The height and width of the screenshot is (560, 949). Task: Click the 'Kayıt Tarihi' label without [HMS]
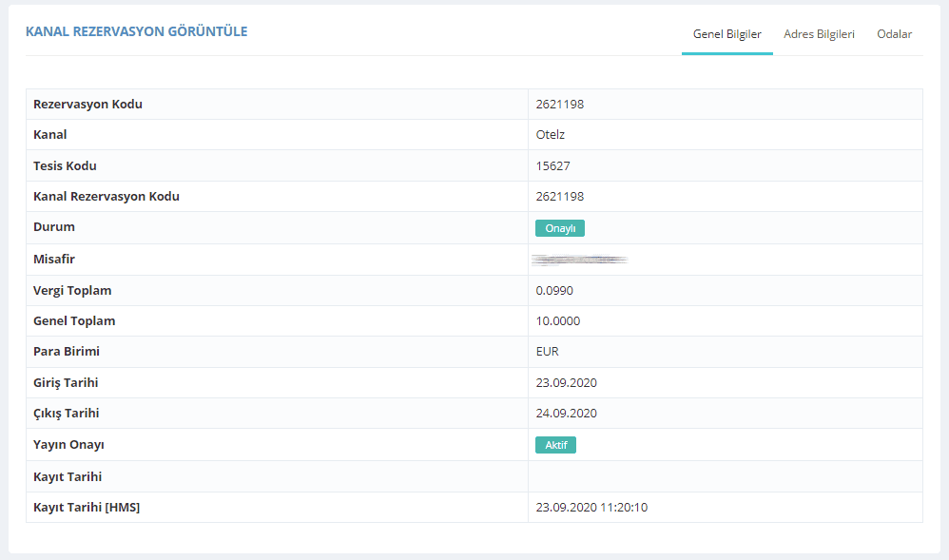(x=68, y=477)
